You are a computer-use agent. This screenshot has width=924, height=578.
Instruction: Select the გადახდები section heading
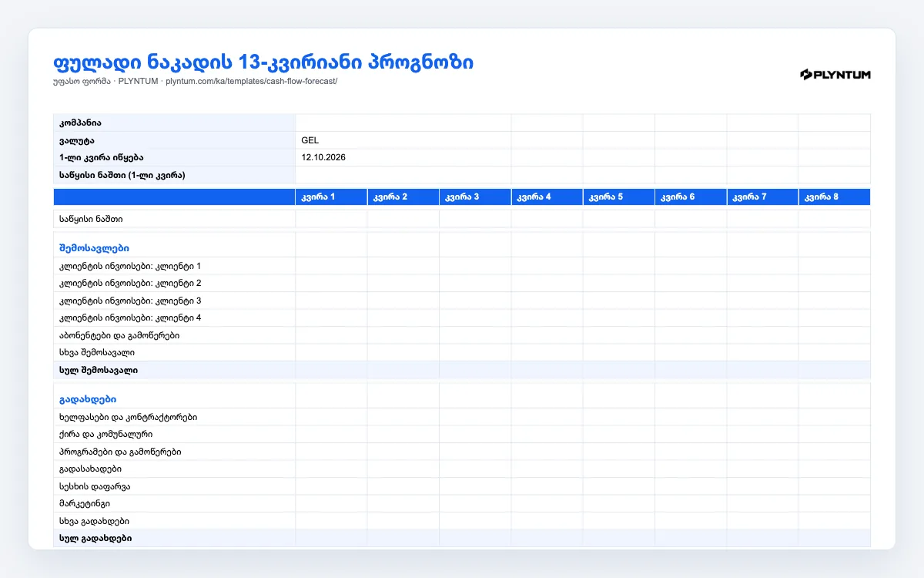point(88,399)
